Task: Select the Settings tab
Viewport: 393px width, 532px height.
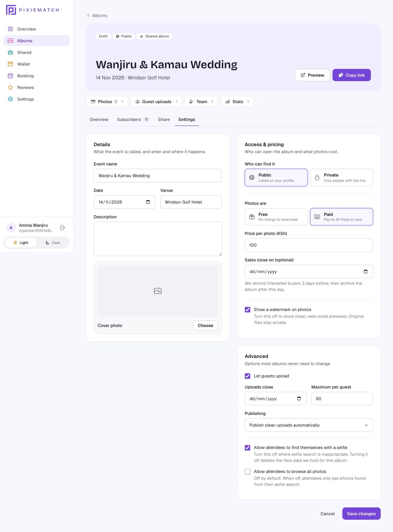Action: pos(187,119)
